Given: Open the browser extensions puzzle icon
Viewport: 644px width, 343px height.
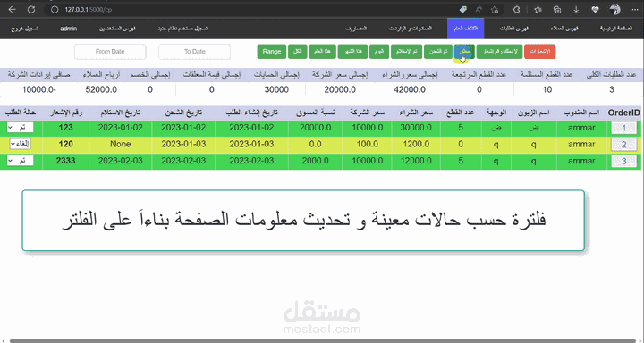Looking at the screenshot, I should point(517,10).
